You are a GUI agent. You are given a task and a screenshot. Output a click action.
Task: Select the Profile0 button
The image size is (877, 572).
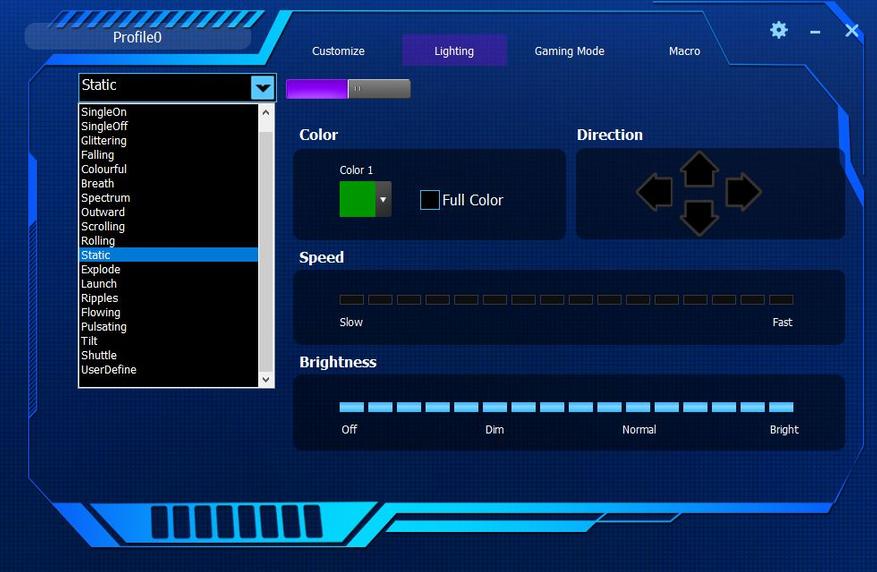coord(138,37)
